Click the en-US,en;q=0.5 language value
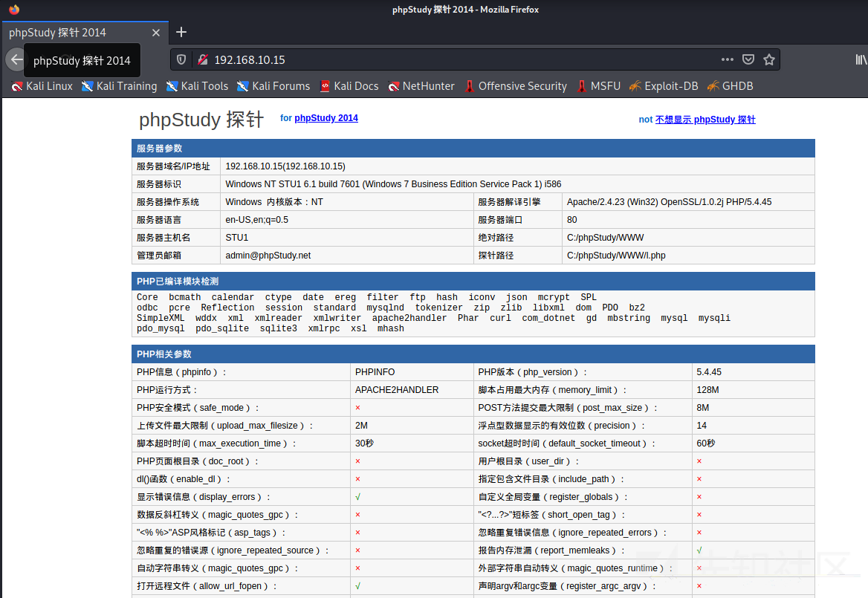 tap(257, 220)
